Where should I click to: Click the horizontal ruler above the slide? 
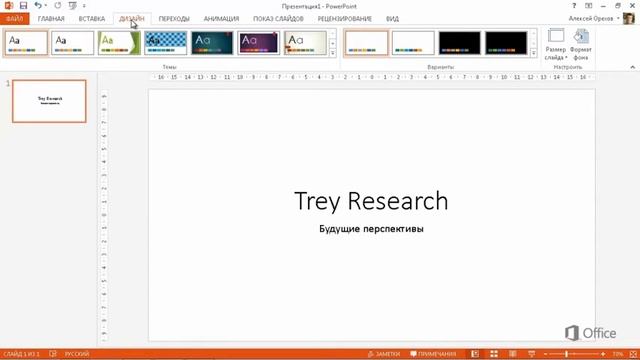[371, 77]
